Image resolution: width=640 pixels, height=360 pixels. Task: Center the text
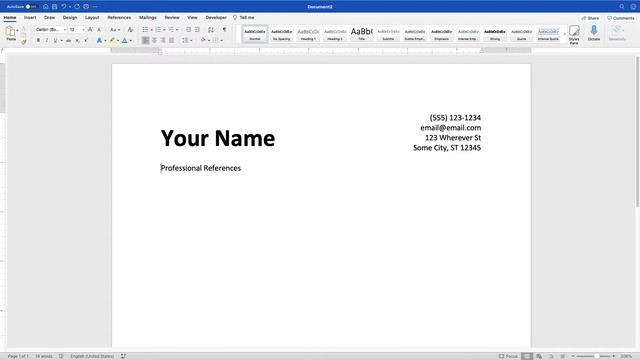(x=154, y=40)
